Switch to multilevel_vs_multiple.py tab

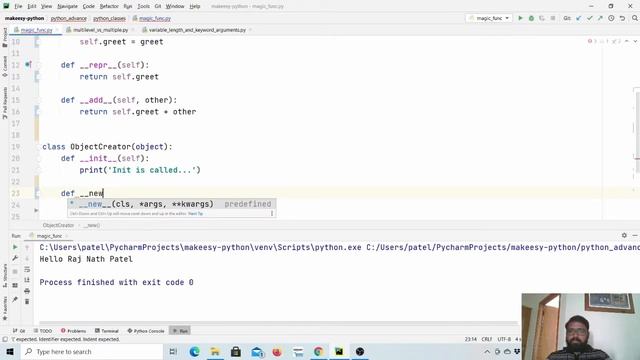click(x=100, y=30)
